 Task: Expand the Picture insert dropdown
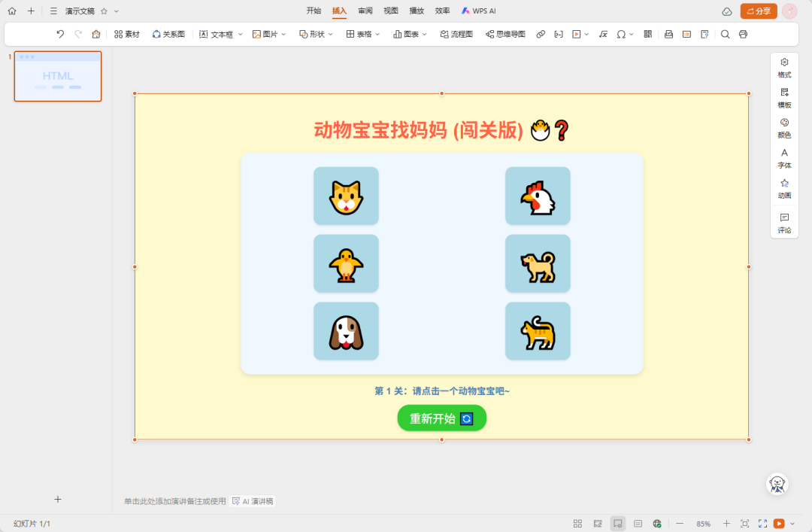pyautogui.click(x=282, y=34)
